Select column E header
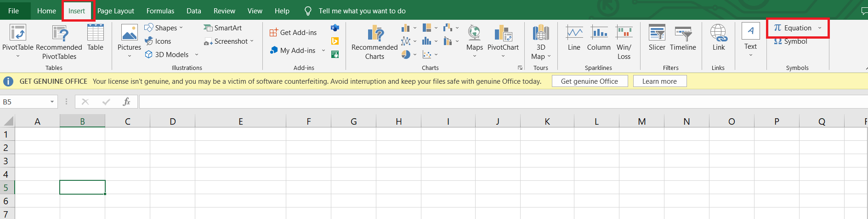The image size is (868, 219). point(240,121)
